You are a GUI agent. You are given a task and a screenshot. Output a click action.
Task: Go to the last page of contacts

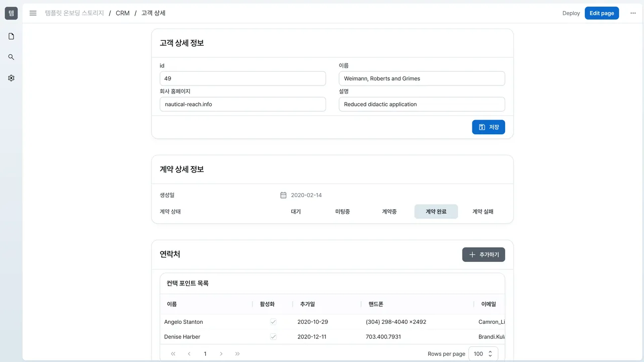237,354
